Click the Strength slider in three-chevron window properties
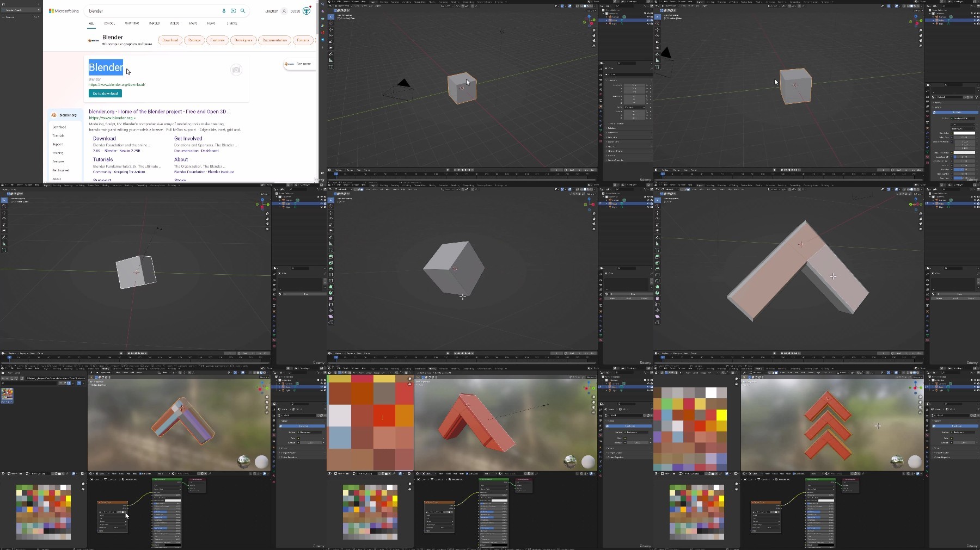Image resolution: width=980 pixels, height=550 pixels. point(964,442)
